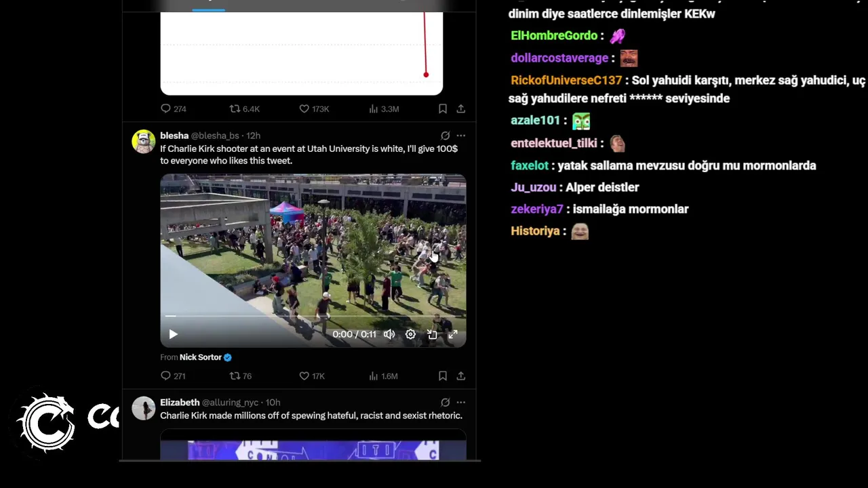The height and width of the screenshot is (488, 868).
Task: Share blesha's tweet via the share icon
Action: point(461,375)
